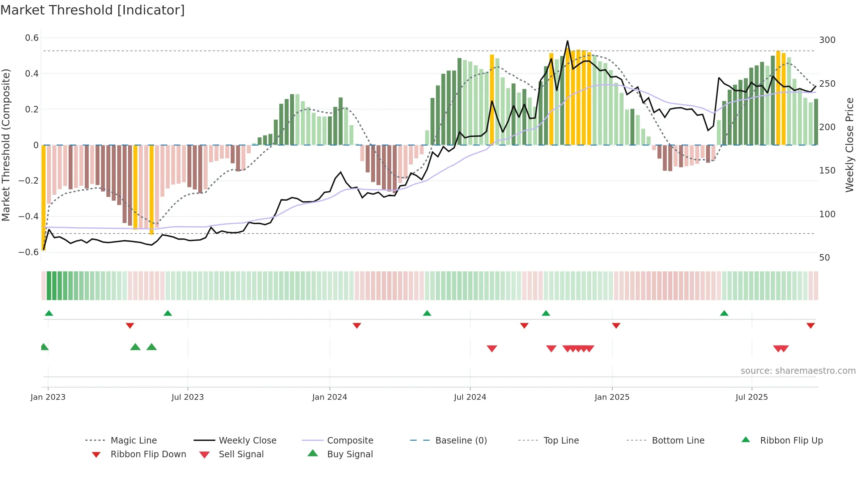868x488 pixels.
Task: Click first sell signal marker after Jul 2024
Action: [x=492, y=349]
